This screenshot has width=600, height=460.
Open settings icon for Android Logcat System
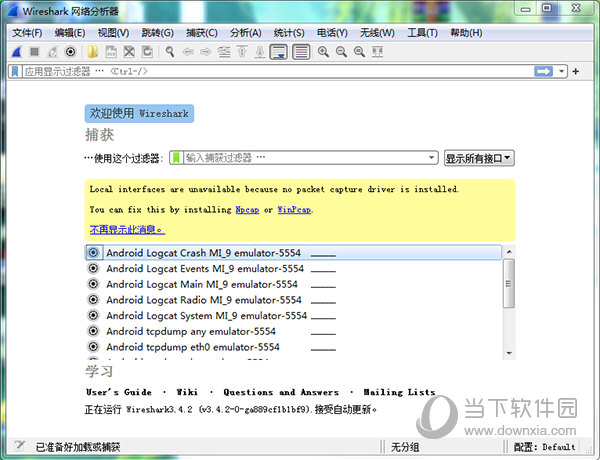[x=93, y=315]
